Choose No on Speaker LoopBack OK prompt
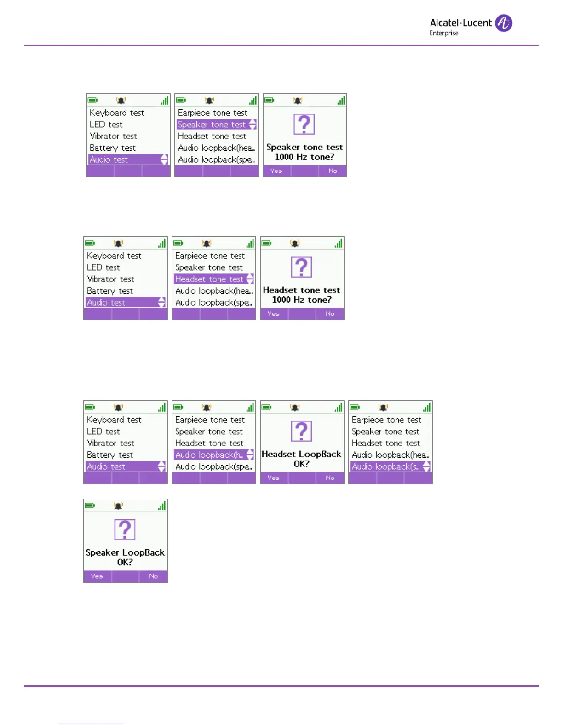 coord(153,576)
